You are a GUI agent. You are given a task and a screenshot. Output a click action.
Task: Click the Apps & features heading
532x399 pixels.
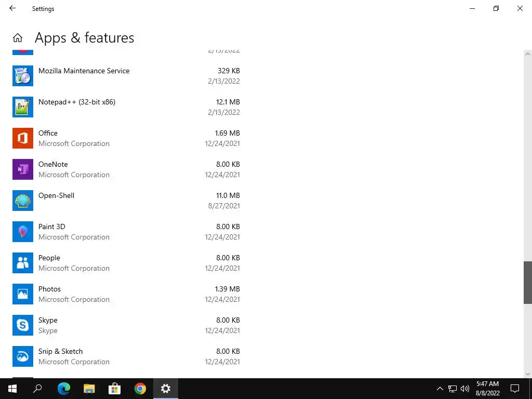(85, 37)
